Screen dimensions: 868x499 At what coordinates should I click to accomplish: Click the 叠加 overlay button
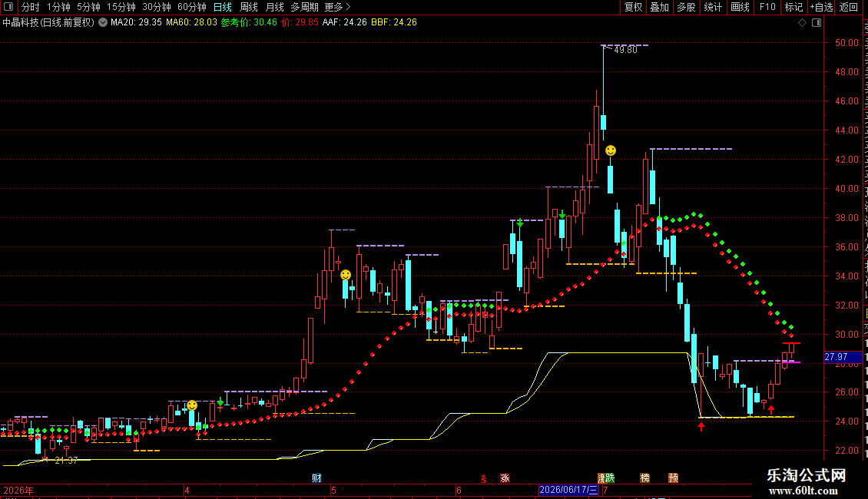659,7
